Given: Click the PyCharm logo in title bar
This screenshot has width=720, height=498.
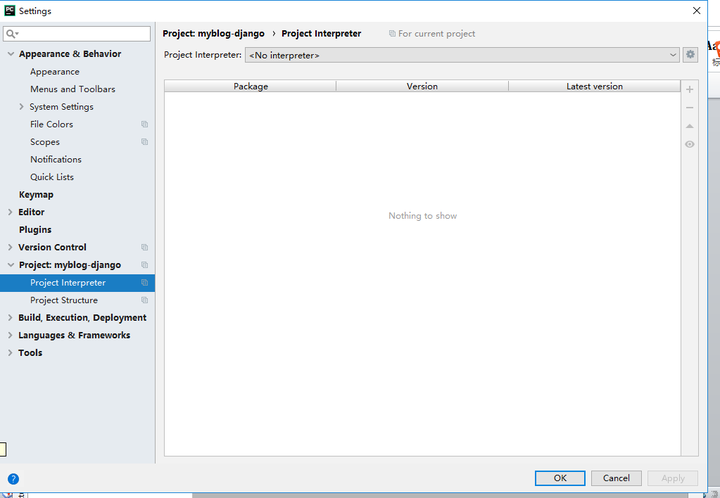Looking at the screenshot, I should 9,10.
